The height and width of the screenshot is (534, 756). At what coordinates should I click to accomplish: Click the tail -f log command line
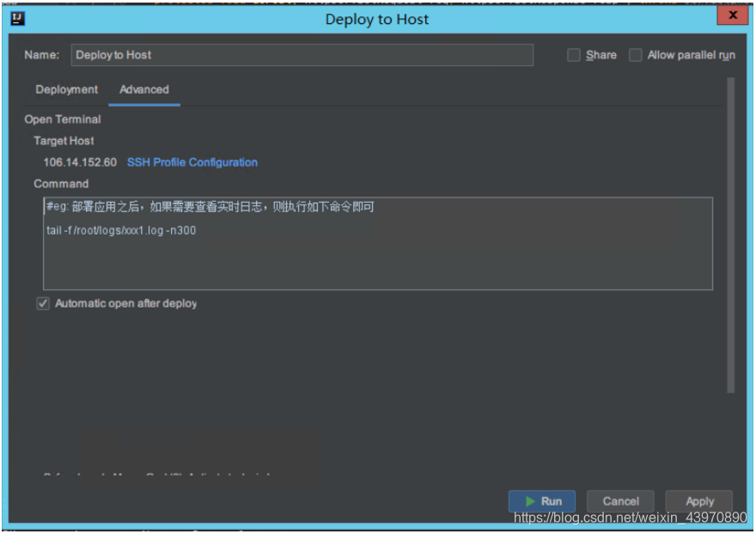pos(121,230)
